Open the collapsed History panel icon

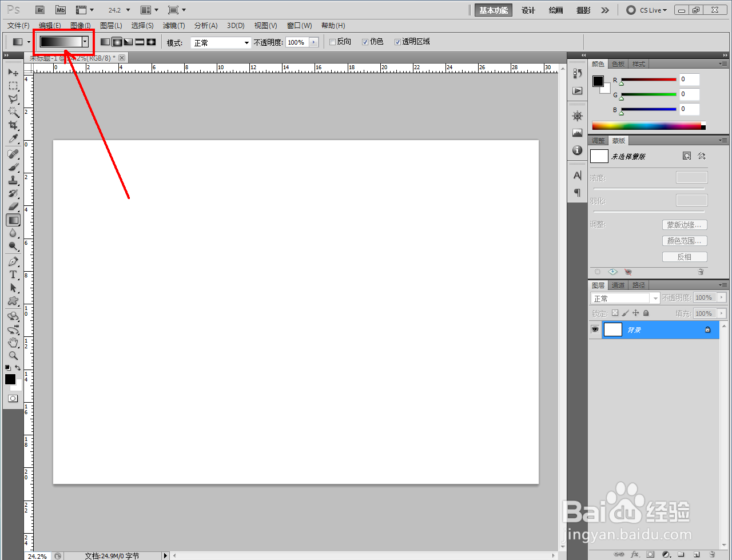(578, 73)
